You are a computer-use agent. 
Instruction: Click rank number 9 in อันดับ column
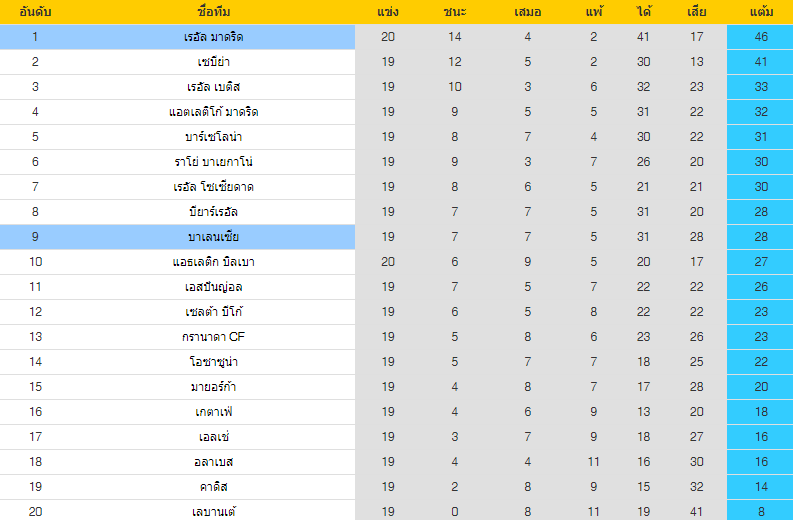click(35, 237)
